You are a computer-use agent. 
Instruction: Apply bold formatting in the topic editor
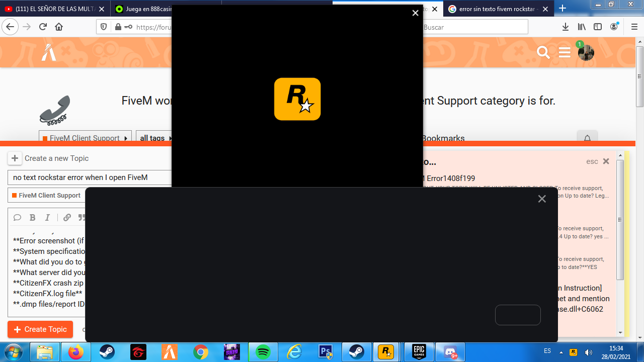[x=32, y=217]
